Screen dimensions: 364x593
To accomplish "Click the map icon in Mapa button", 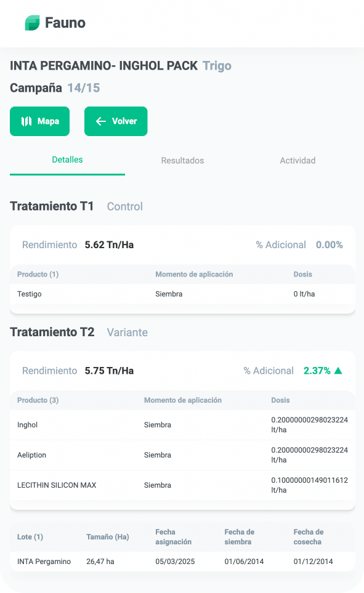I will click(x=26, y=121).
